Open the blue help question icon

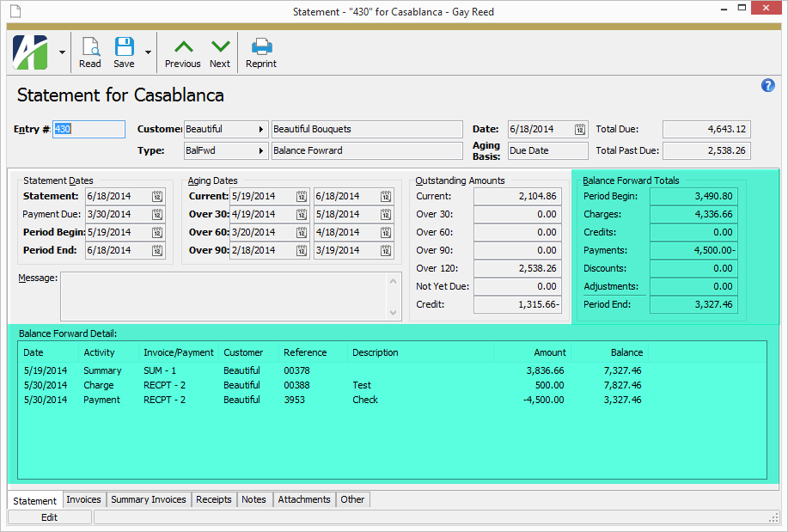point(768,85)
